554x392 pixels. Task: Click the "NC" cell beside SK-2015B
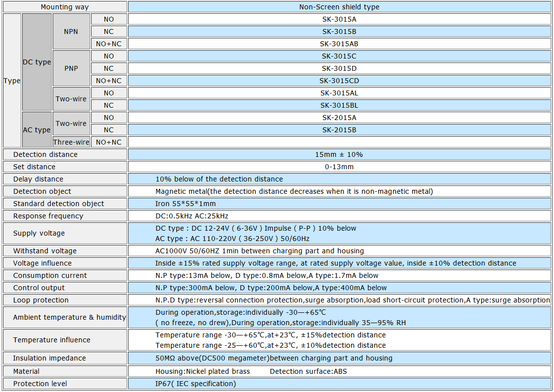(x=109, y=130)
